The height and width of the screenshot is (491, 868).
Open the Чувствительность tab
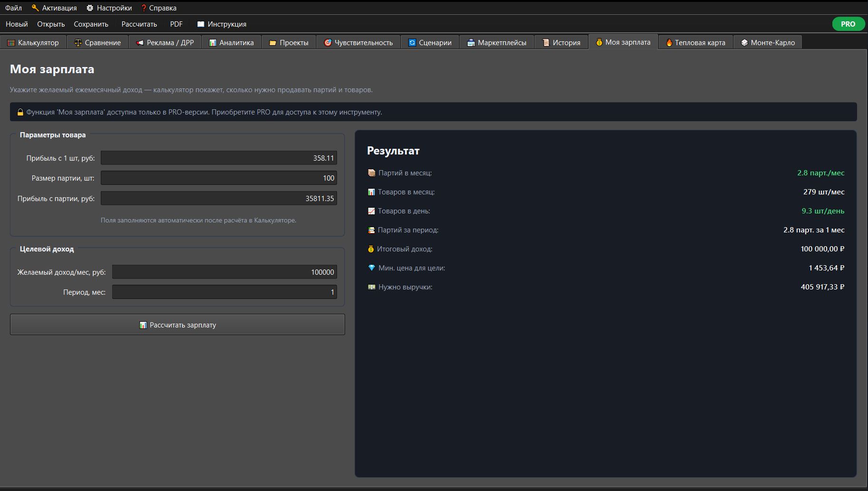click(x=358, y=42)
